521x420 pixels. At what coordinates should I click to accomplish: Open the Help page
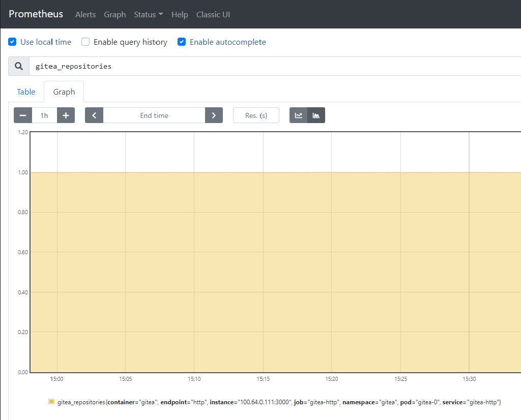(x=180, y=15)
